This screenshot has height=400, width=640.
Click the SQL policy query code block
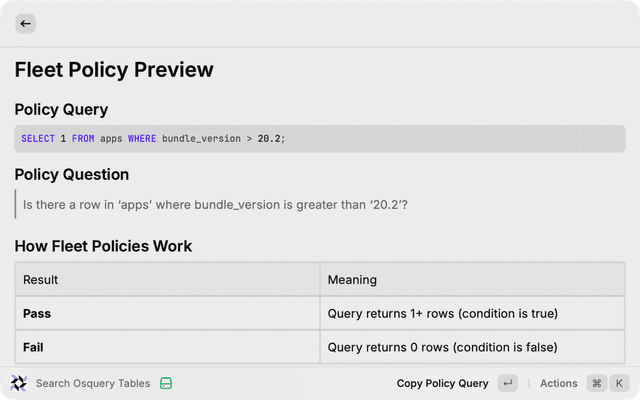click(320, 138)
